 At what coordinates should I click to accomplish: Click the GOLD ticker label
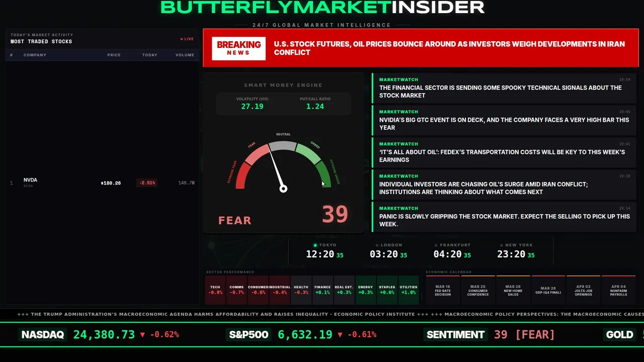(x=619, y=335)
